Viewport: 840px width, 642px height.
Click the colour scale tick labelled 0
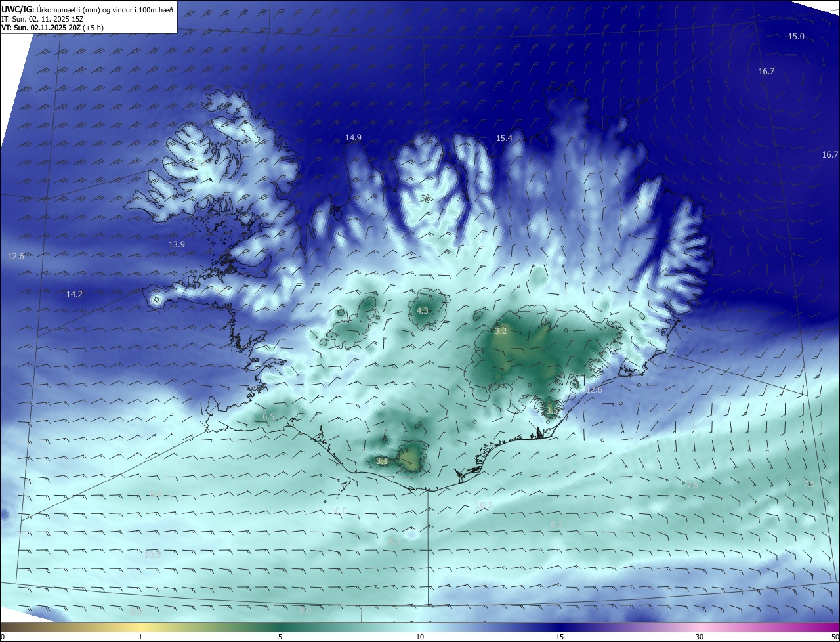[x=3, y=637]
